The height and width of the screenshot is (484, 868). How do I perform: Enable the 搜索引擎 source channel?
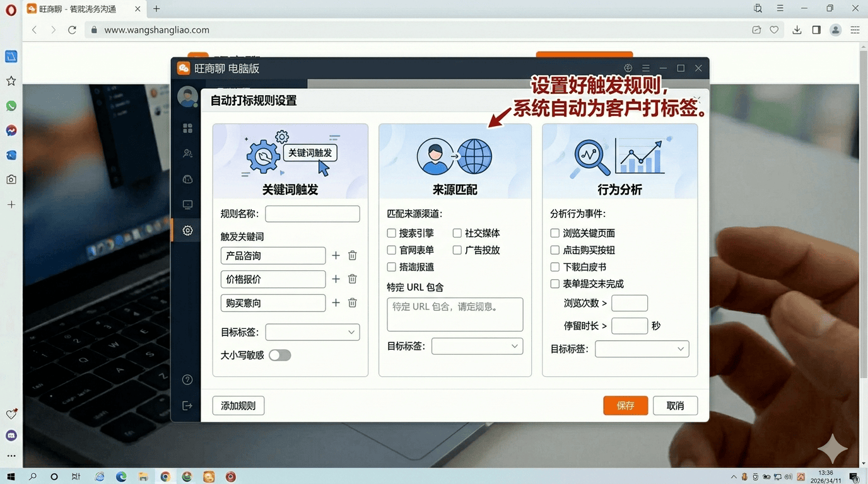pos(390,233)
